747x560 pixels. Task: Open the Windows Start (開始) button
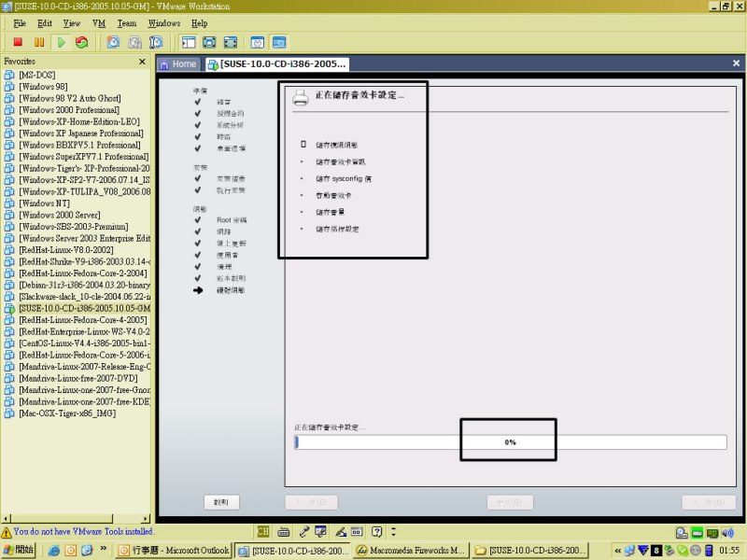(x=18, y=550)
